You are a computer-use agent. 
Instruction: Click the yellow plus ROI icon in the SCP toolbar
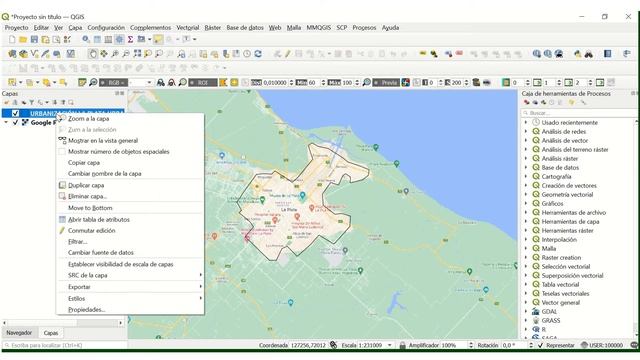pos(234,82)
